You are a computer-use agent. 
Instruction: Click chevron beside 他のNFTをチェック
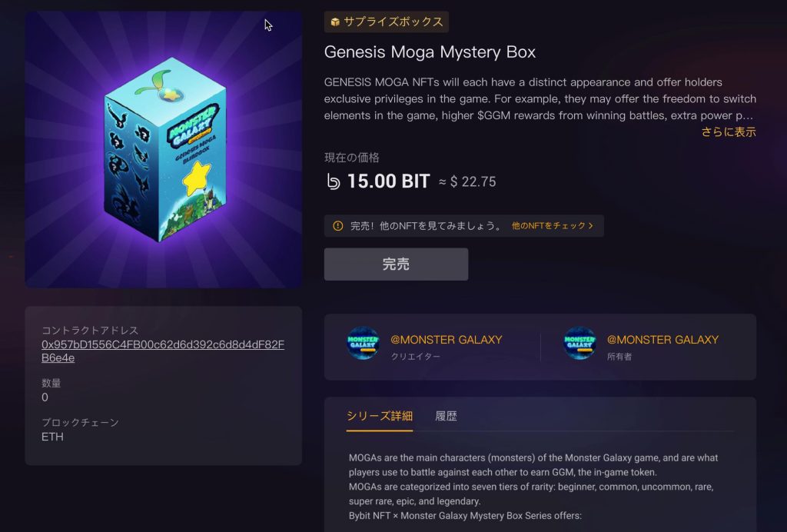tap(591, 226)
